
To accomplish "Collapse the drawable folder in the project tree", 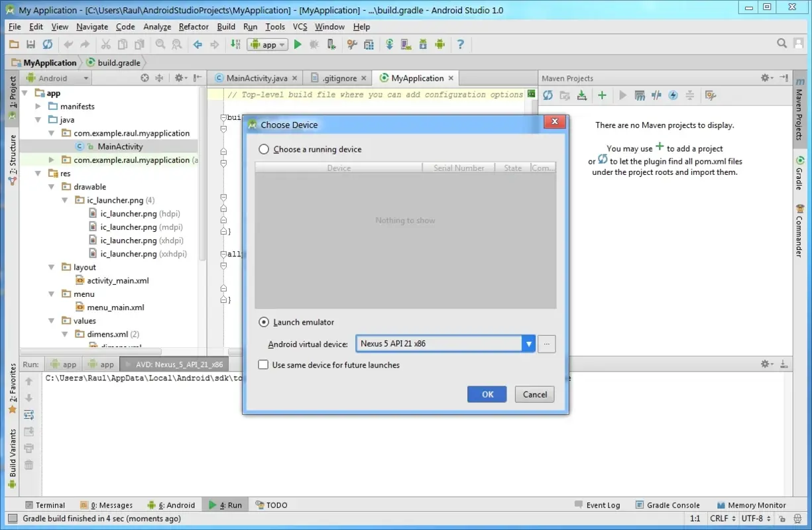I will (x=51, y=186).
